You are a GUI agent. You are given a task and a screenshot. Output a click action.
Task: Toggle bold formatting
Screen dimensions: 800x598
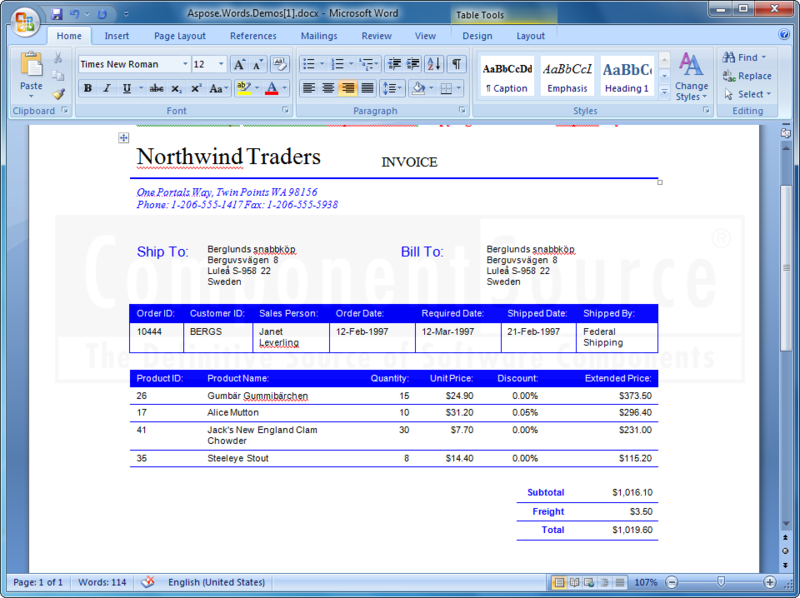pyautogui.click(x=88, y=88)
